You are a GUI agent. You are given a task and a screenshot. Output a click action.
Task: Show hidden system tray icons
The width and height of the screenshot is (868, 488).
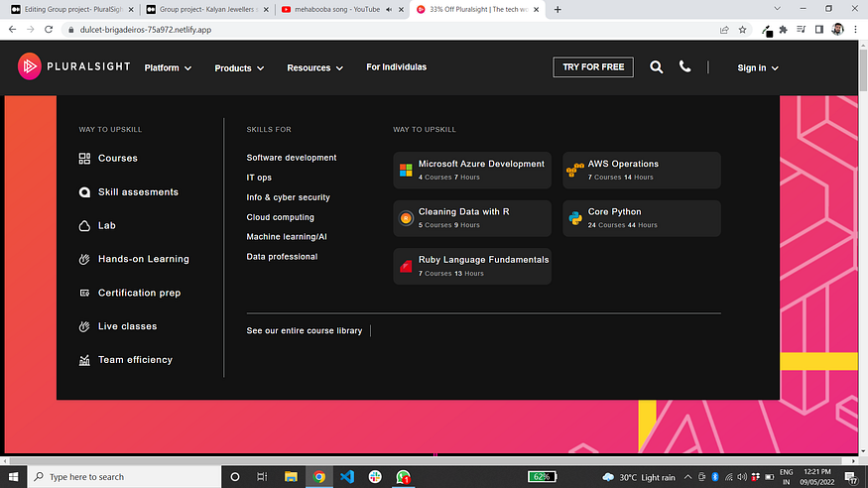click(x=687, y=476)
